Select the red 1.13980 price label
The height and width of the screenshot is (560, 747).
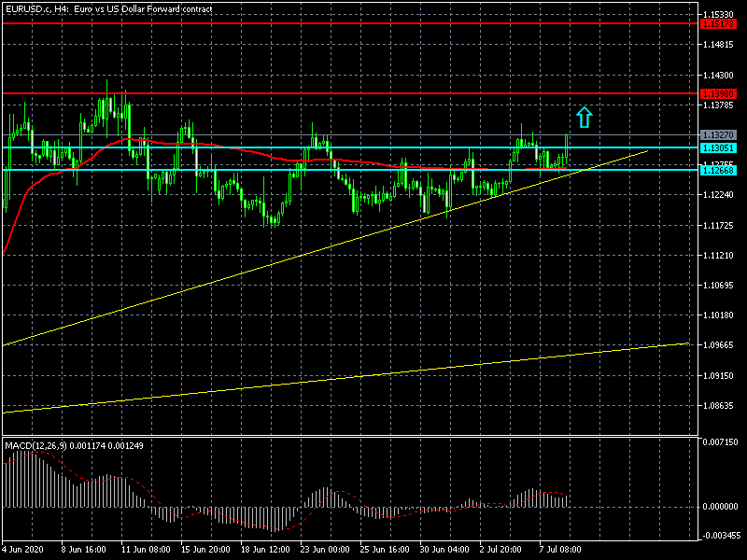tap(719, 94)
